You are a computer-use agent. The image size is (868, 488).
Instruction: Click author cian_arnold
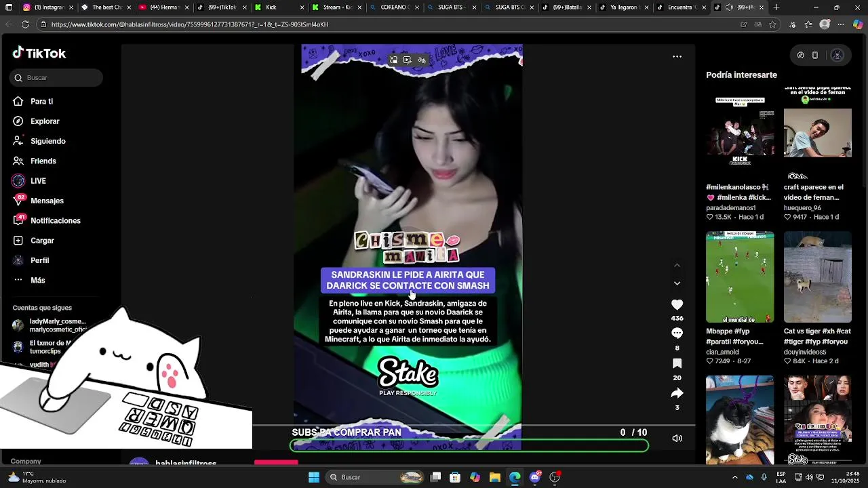point(722,352)
